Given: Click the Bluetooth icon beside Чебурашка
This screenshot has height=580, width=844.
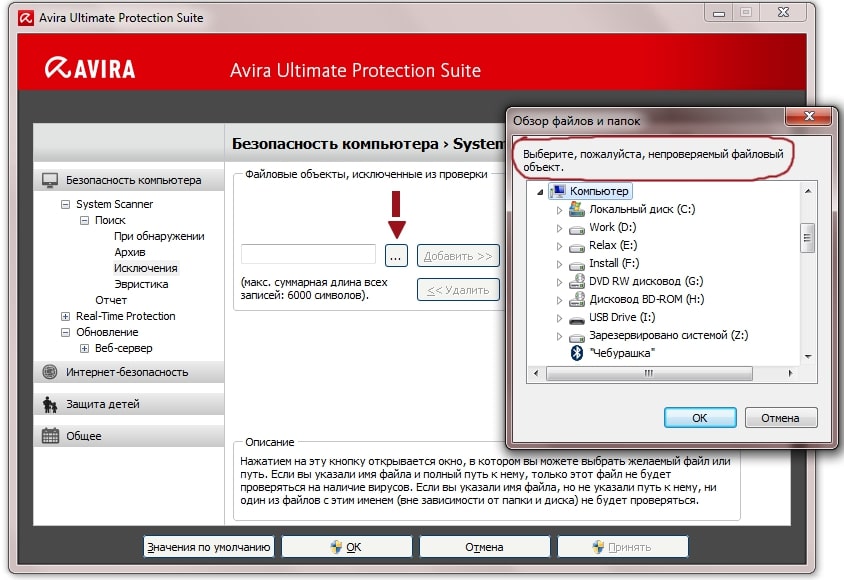Looking at the screenshot, I should click(576, 353).
